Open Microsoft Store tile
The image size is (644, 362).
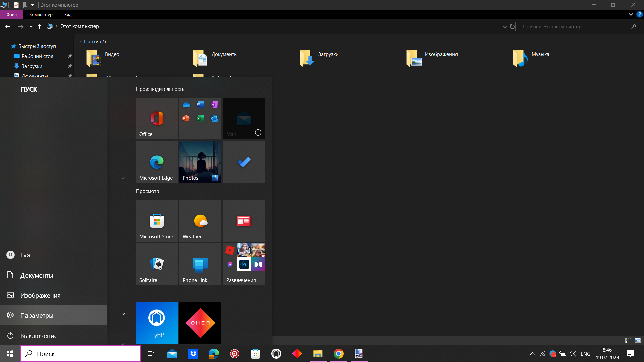pyautogui.click(x=157, y=221)
